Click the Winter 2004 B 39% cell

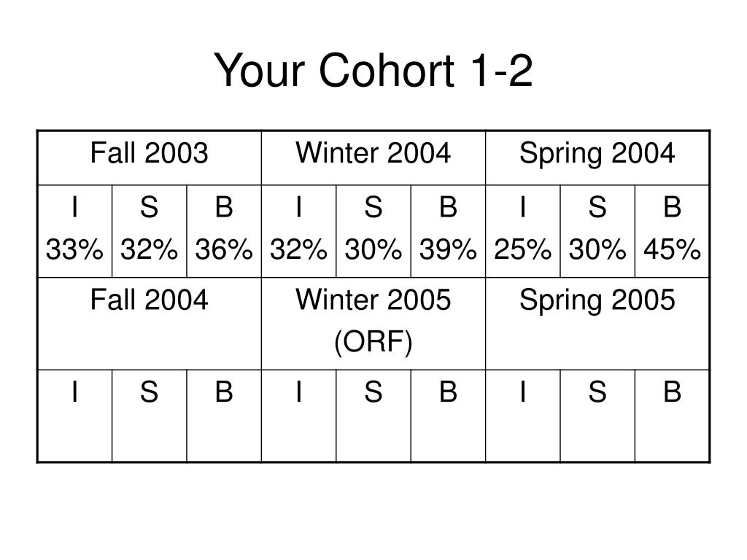(x=449, y=231)
